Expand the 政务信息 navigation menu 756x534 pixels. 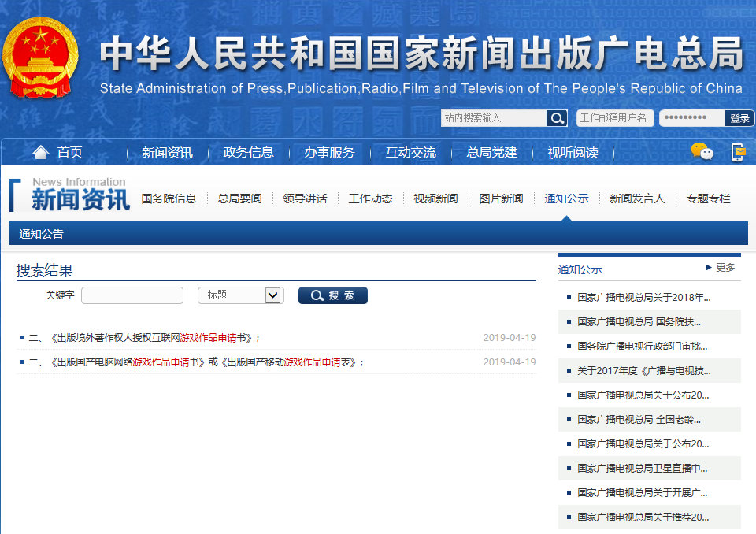(250, 152)
